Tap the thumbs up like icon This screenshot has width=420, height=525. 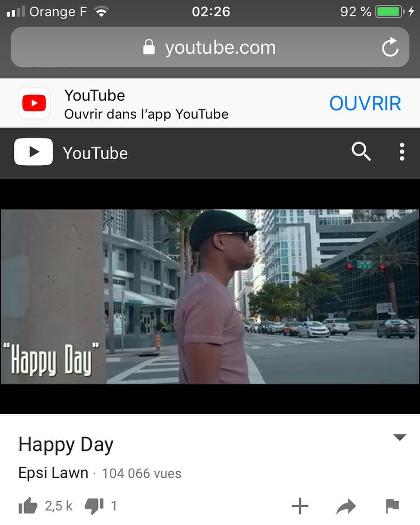(28, 506)
